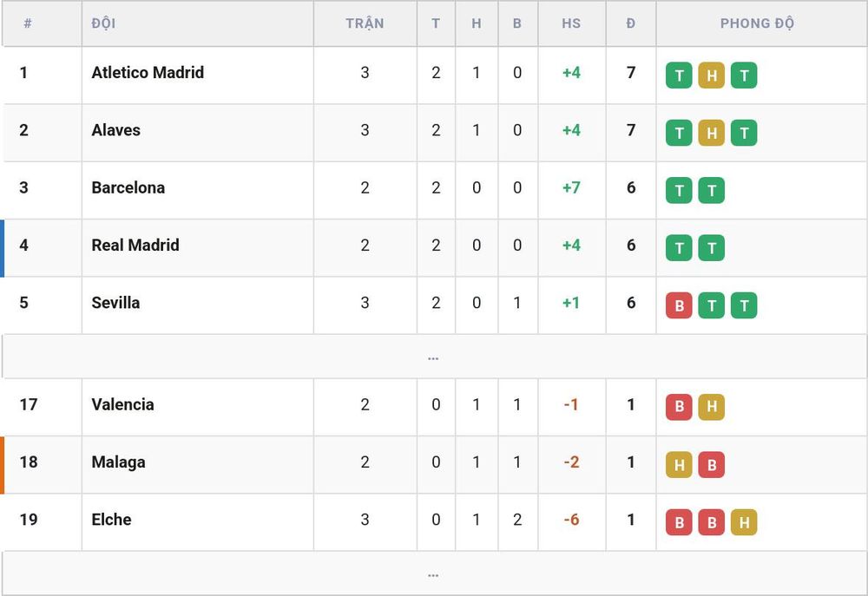Click Malaga's red B form badge
Image resolution: width=868 pixels, height=596 pixels.
[x=712, y=465]
